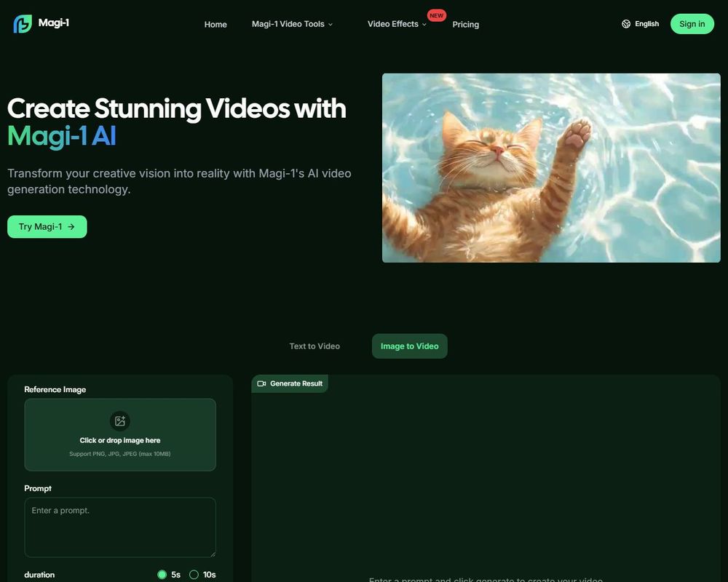The height and width of the screenshot is (582, 728).
Task: Switch to the Text to Video tab
Action: [314, 346]
